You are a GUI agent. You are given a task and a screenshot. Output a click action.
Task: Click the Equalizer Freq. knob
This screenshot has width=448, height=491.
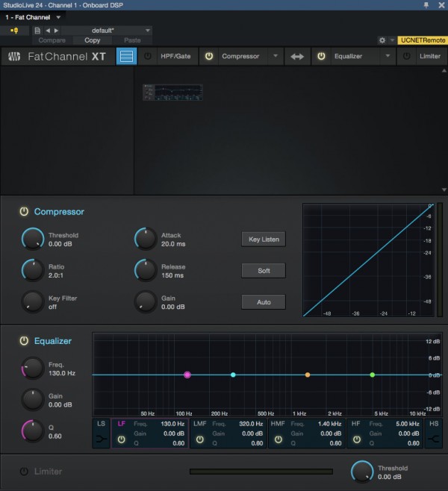pos(33,369)
